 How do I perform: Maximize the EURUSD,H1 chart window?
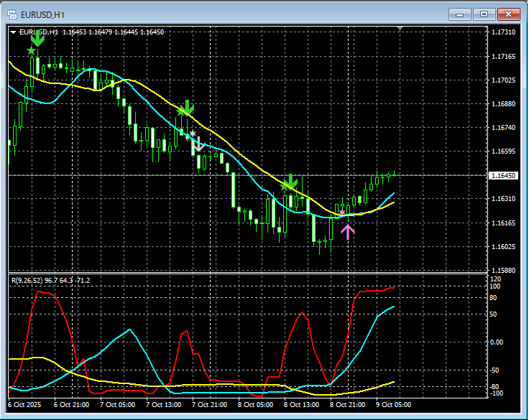[x=484, y=14]
